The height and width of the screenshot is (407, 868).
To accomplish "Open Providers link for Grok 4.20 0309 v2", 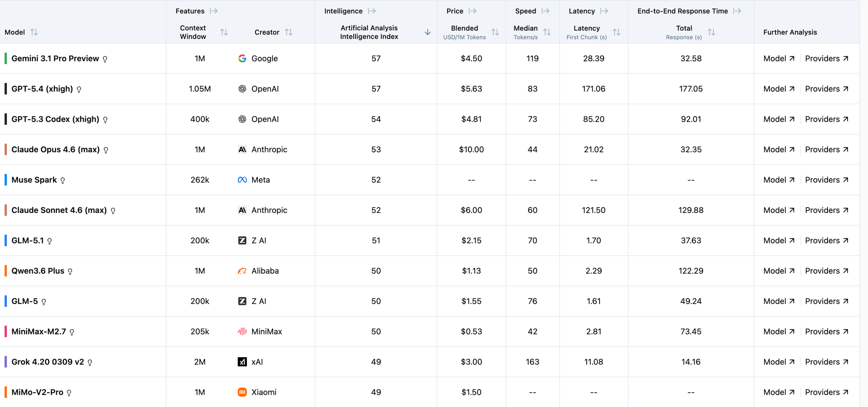I will (827, 362).
